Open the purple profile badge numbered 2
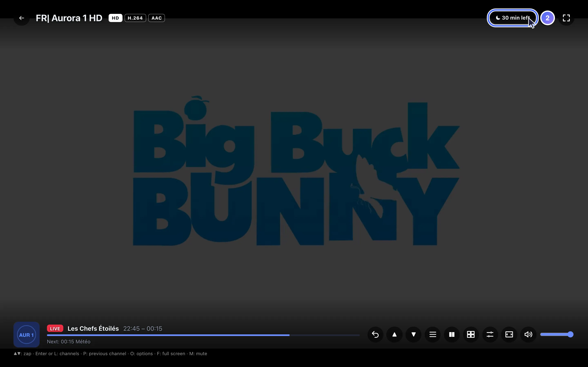Image resolution: width=588 pixels, height=367 pixels. point(547,18)
